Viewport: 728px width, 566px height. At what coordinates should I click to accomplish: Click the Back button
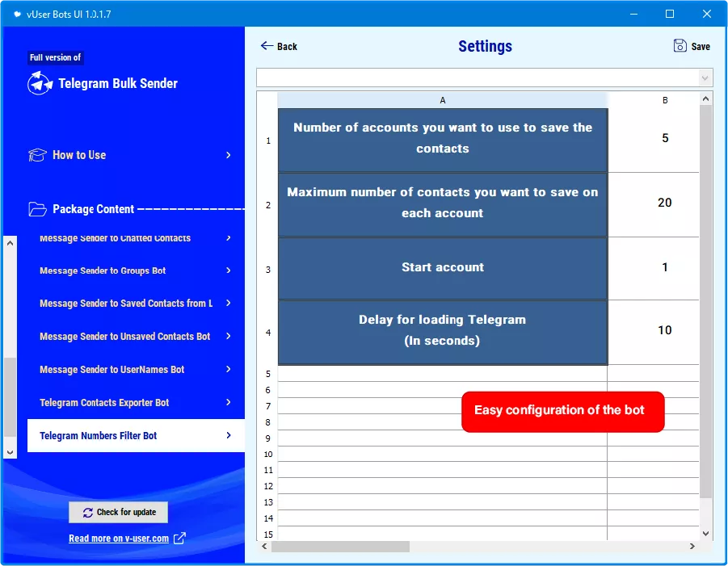pos(279,46)
